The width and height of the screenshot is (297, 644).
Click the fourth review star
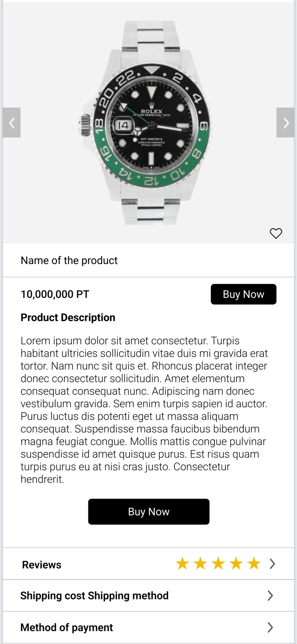[x=236, y=564]
